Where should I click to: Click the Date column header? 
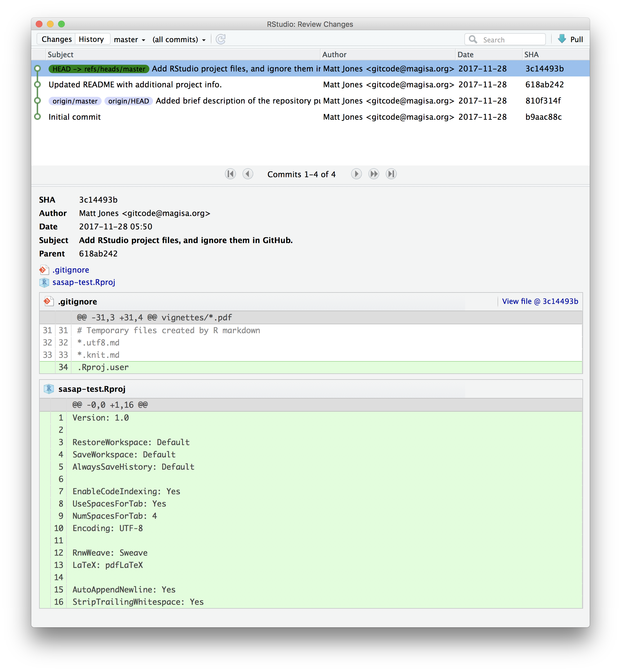pos(489,54)
